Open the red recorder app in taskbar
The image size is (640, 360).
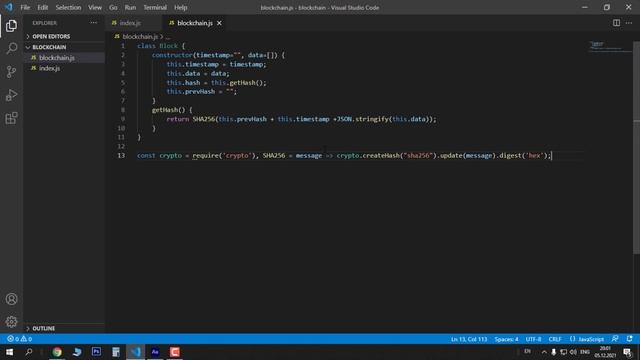[x=175, y=352]
